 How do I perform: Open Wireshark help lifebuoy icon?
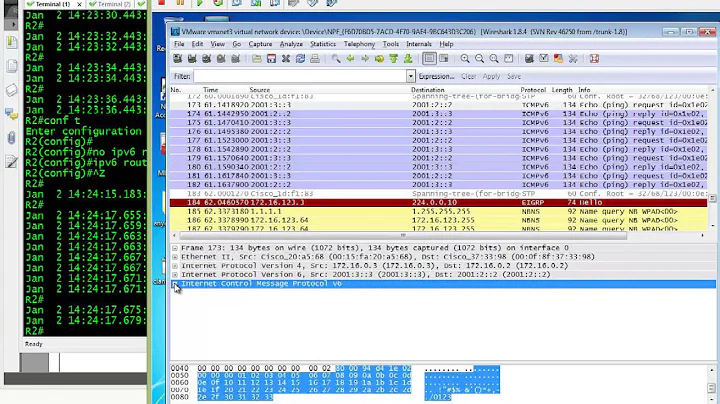click(594, 59)
